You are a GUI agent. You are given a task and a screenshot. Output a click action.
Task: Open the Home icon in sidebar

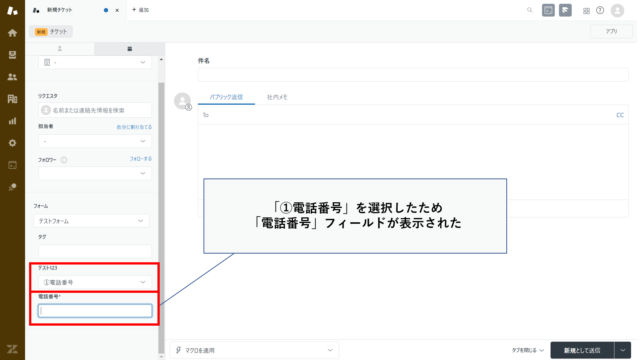tap(12, 33)
